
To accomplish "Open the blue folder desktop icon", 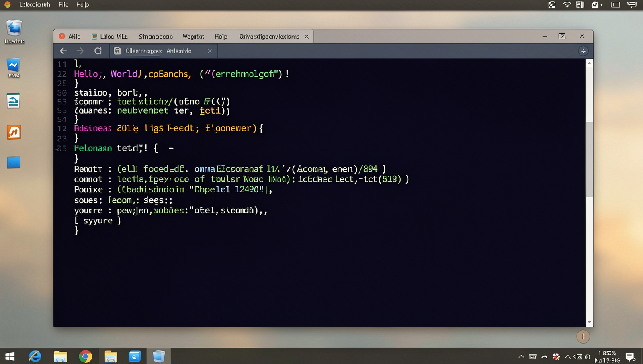I will (14, 162).
